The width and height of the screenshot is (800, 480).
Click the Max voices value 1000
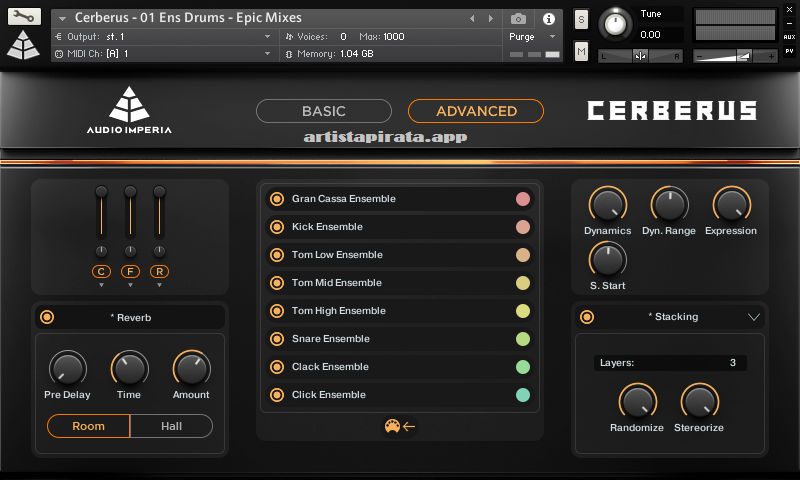tap(394, 37)
